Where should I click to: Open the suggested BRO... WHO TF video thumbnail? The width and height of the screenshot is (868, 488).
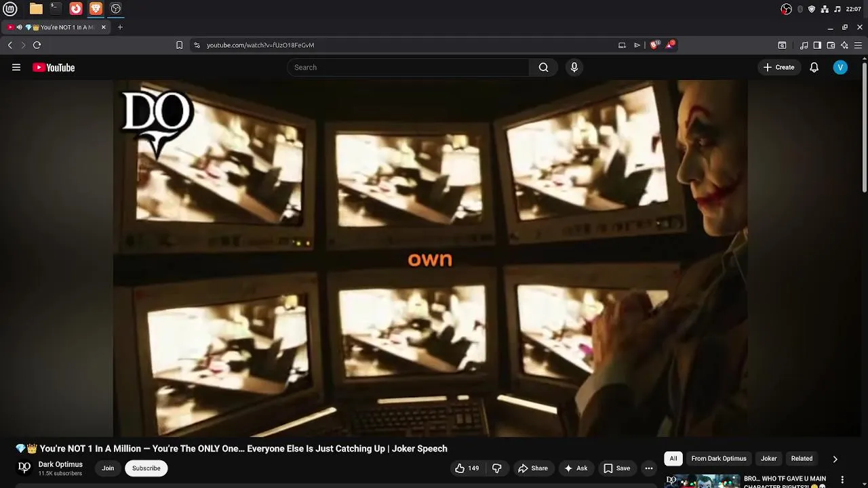click(x=702, y=481)
